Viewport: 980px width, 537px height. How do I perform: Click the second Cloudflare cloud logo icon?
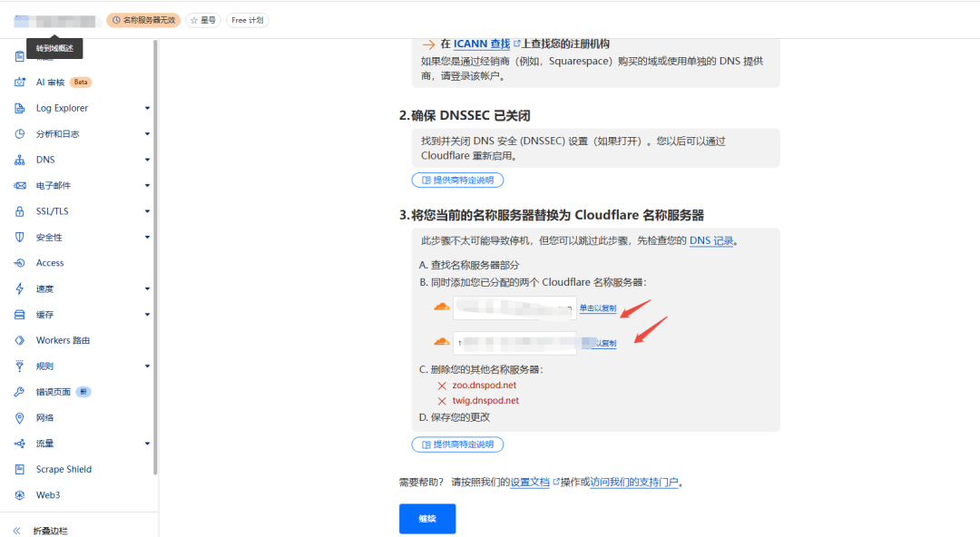[x=441, y=342]
